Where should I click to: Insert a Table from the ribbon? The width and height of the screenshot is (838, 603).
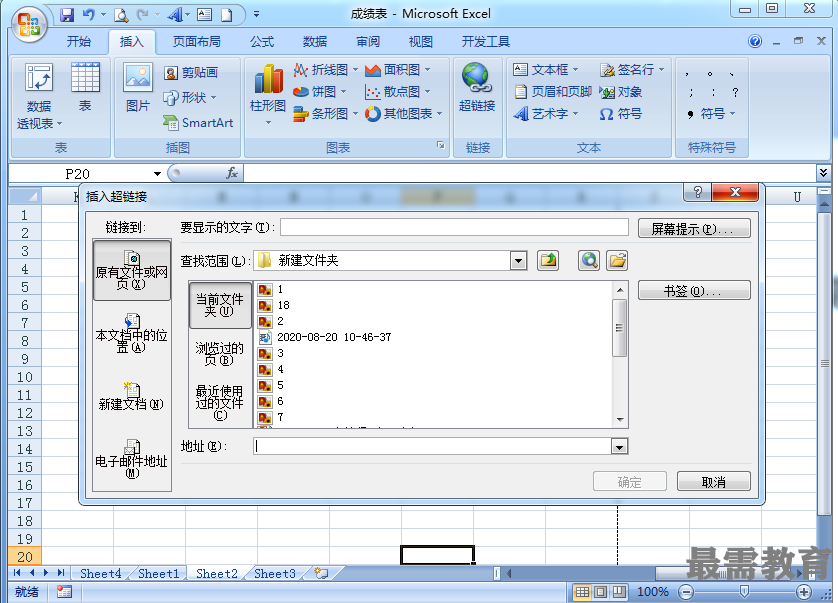pos(85,87)
